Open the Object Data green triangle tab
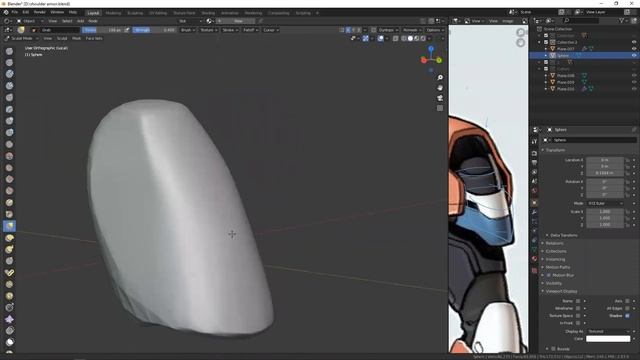Image resolution: width=640 pixels, height=360 pixels. click(x=534, y=249)
